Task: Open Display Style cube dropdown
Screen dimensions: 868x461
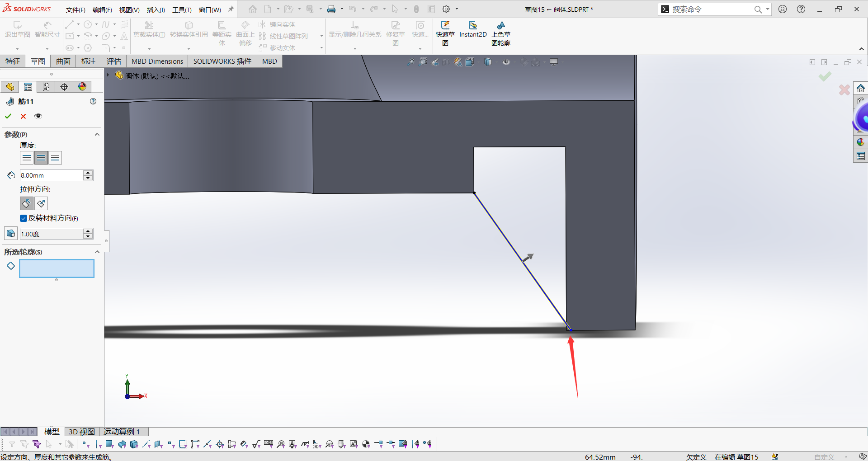Action: click(x=488, y=62)
